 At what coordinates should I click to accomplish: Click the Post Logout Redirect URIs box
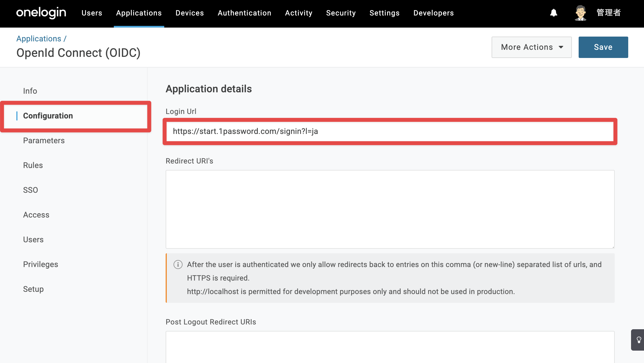coord(390,347)
